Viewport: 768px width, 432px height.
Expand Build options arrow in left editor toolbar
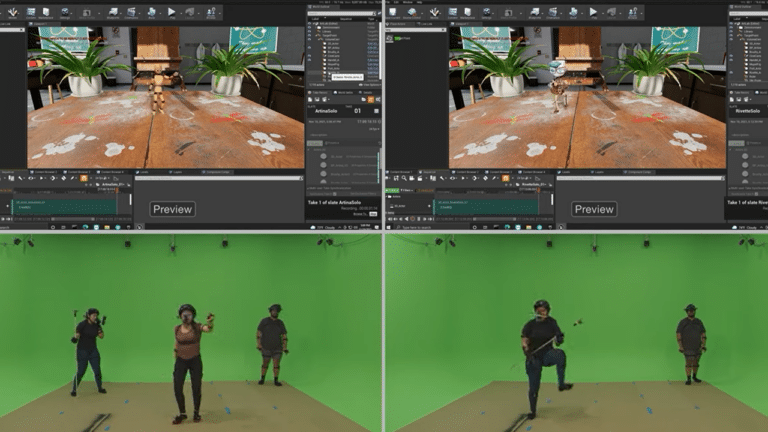coord(159,12)
